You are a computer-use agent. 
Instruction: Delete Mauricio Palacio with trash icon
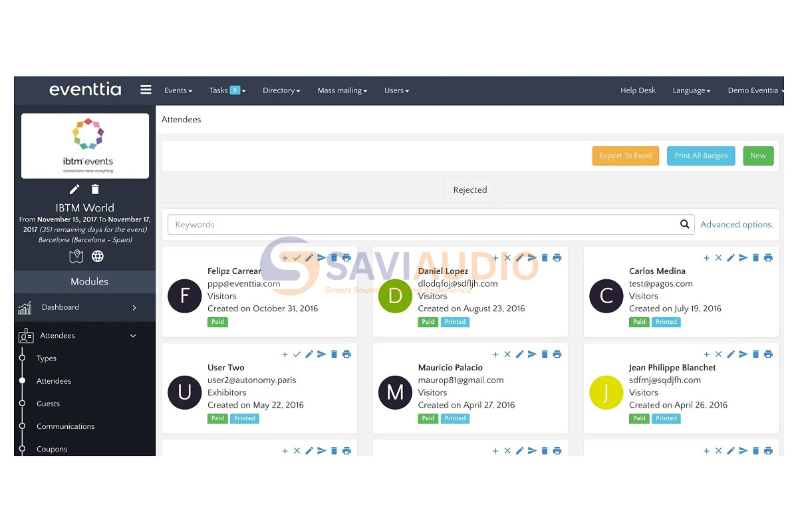pyautogui.click(x=545, y=354)
